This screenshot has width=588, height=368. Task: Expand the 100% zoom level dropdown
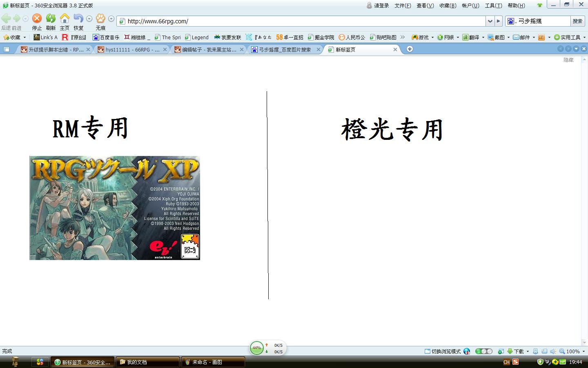(x=583, y=351)
